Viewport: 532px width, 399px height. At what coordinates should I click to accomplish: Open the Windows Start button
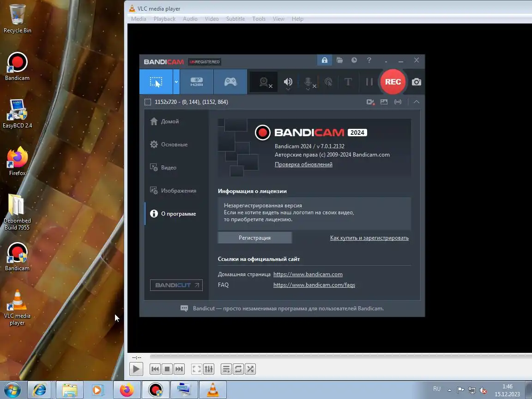[x=12, y=390]
